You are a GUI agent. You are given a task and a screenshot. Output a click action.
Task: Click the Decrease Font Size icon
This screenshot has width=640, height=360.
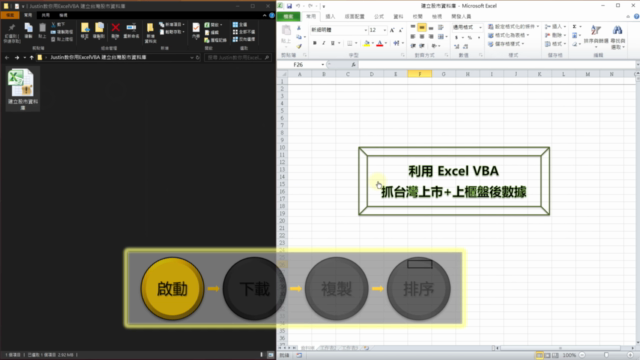(x=401, y=30)
